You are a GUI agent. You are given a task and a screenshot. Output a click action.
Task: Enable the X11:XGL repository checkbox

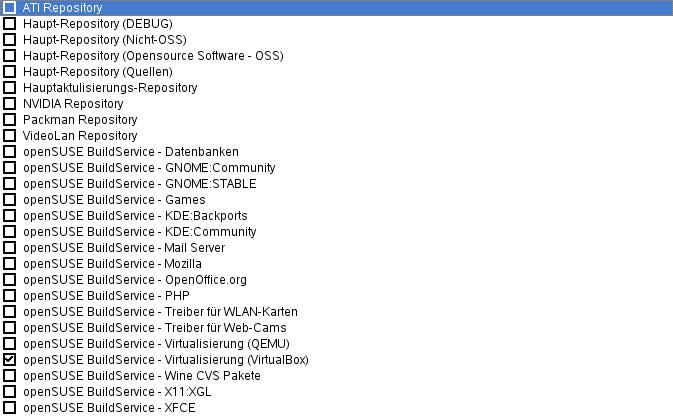click(9, 392)
